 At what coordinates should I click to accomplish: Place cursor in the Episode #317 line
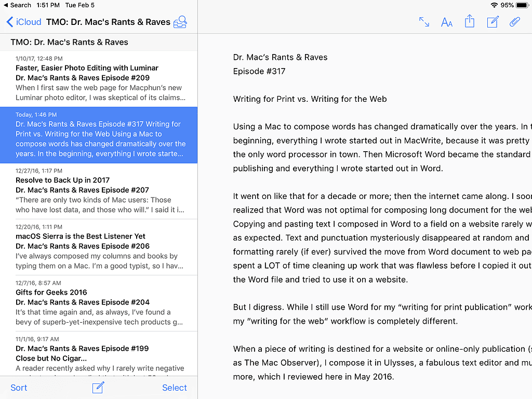click(259, 71)
